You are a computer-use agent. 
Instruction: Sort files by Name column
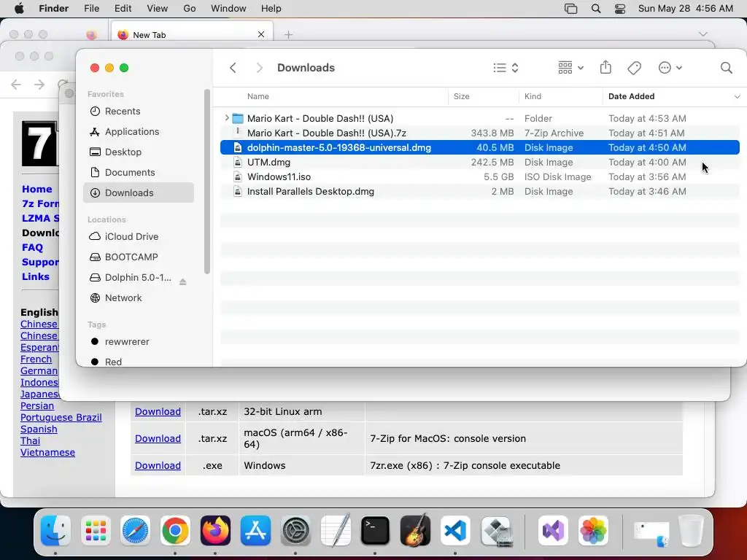coord(258,96)
